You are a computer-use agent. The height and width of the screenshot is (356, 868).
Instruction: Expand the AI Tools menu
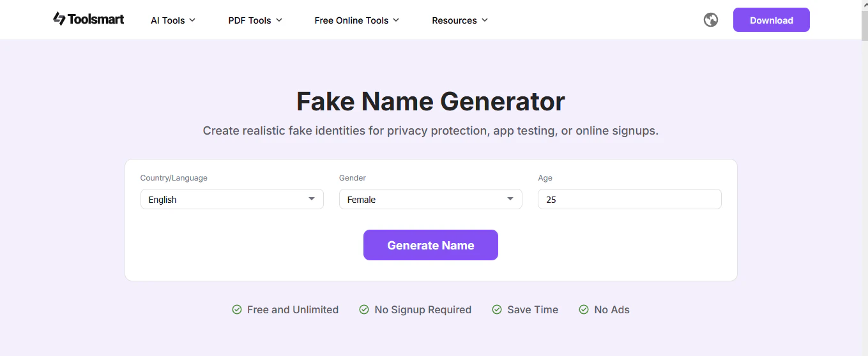tap(173, 20)
